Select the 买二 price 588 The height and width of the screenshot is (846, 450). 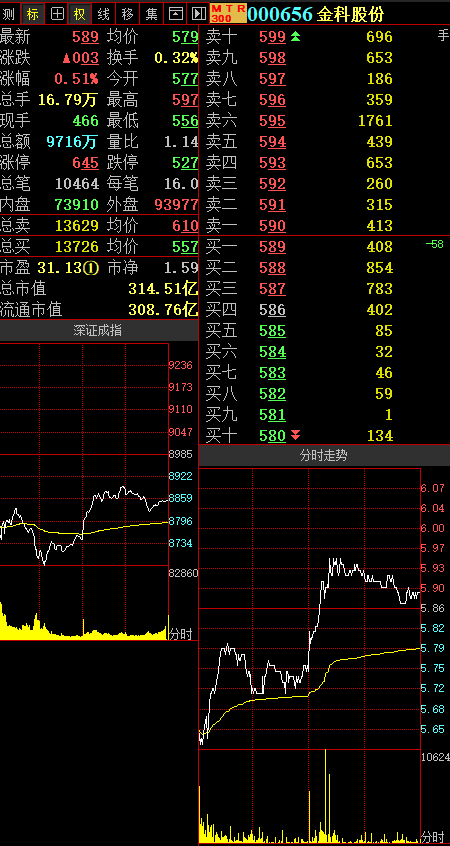(x=272, y=268)
